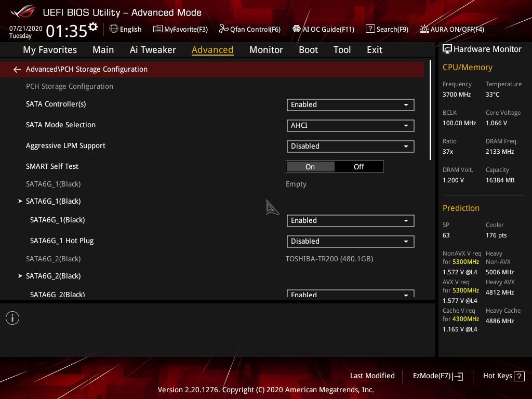Screen dimensions: 532x399
Task: Click the 33°C temperature value
Action: point(493,95)
